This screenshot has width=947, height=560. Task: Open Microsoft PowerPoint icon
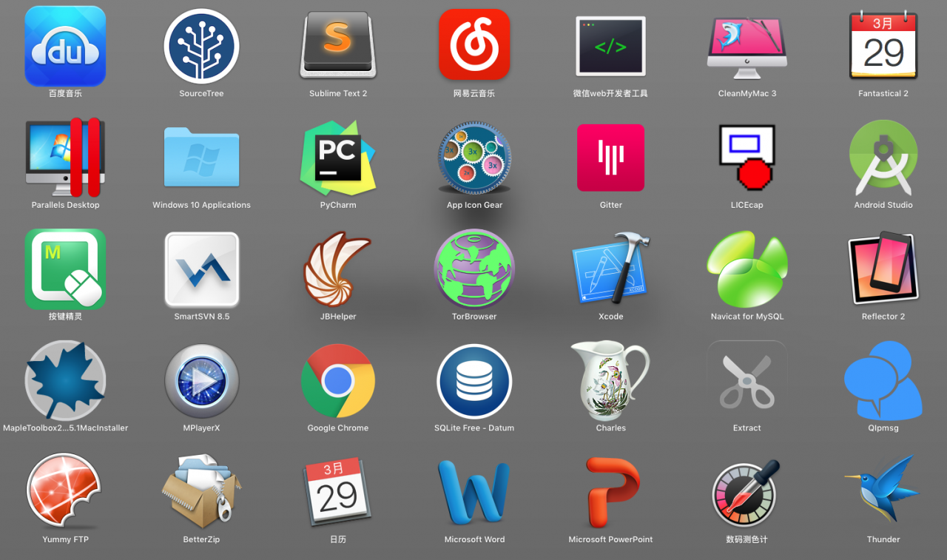point(612,492)
